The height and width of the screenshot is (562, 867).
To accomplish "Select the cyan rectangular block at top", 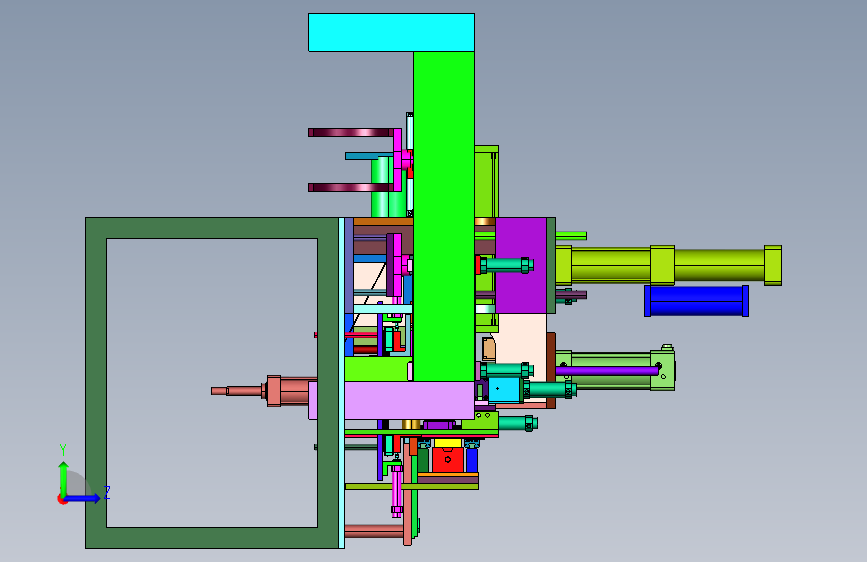I will tap(391, 33).
